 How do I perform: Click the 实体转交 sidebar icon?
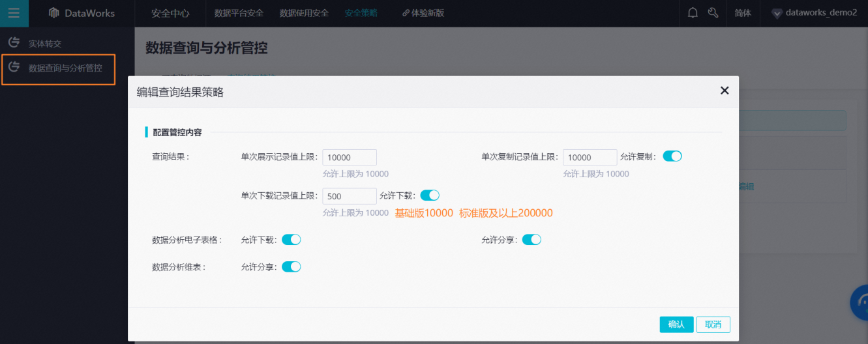tap(14, 43)
